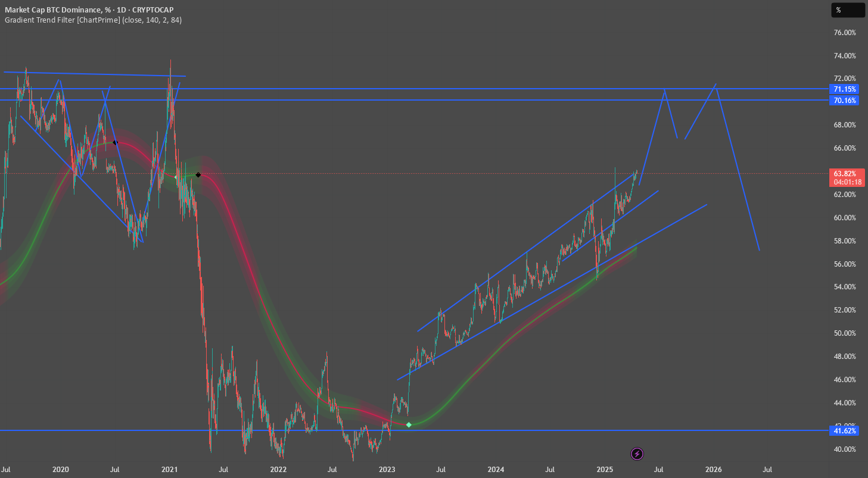Screen dimensions: 868x478
Task: Select the 70.16% price level label
Action: [x=845, y=101]
